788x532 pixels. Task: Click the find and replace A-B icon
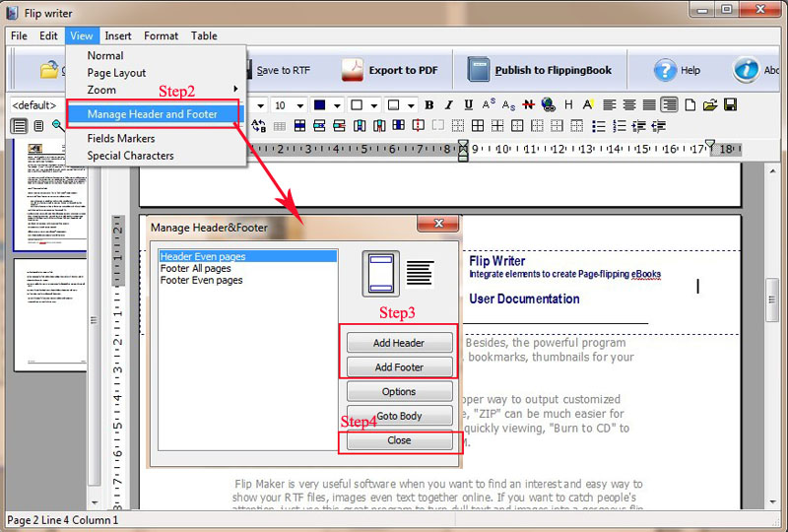point(259,126)
